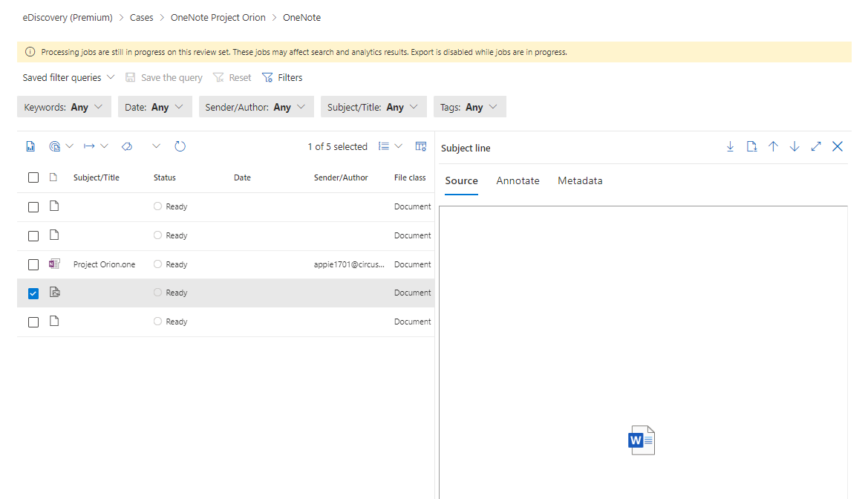Click the Filters button

tap(282, 77)
